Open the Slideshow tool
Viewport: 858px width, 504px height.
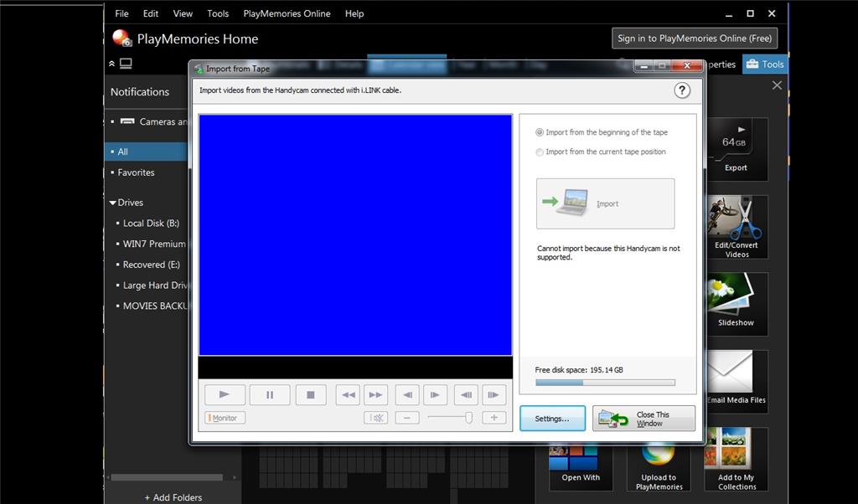(737, 304)
